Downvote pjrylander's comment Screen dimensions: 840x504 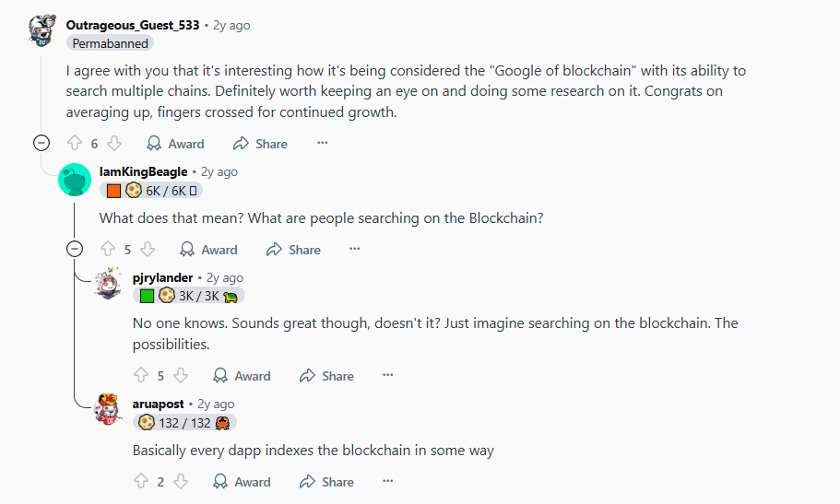click(181, 375)
